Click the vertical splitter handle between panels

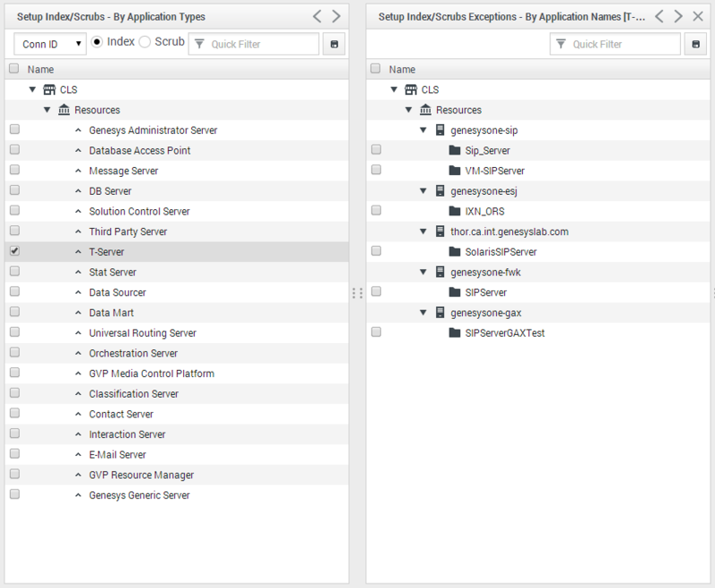tap(357, 293)
